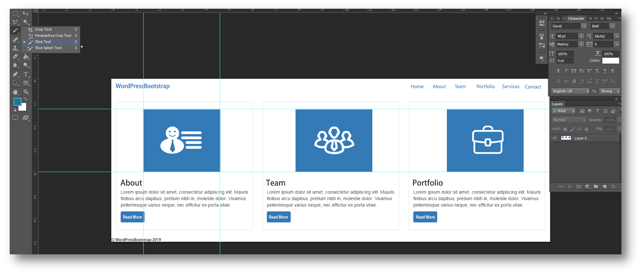Select the Polygonal Lasso tool
644x275 pixels.
(x=15, y=22)
